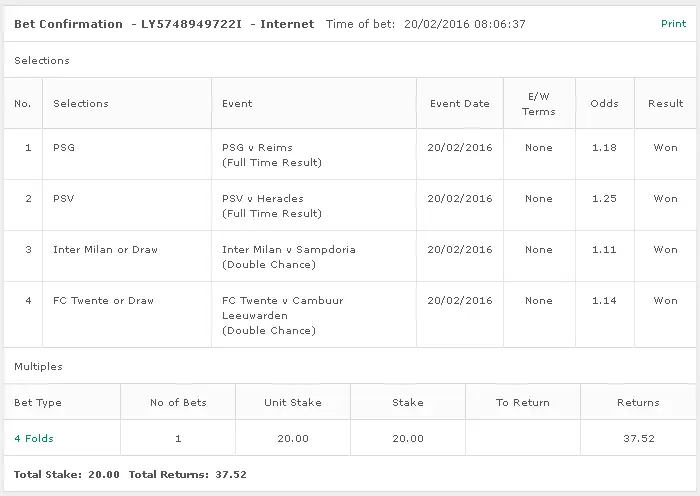
Task: Click the Bet Confirmation reference title
Action: (164, 24)
